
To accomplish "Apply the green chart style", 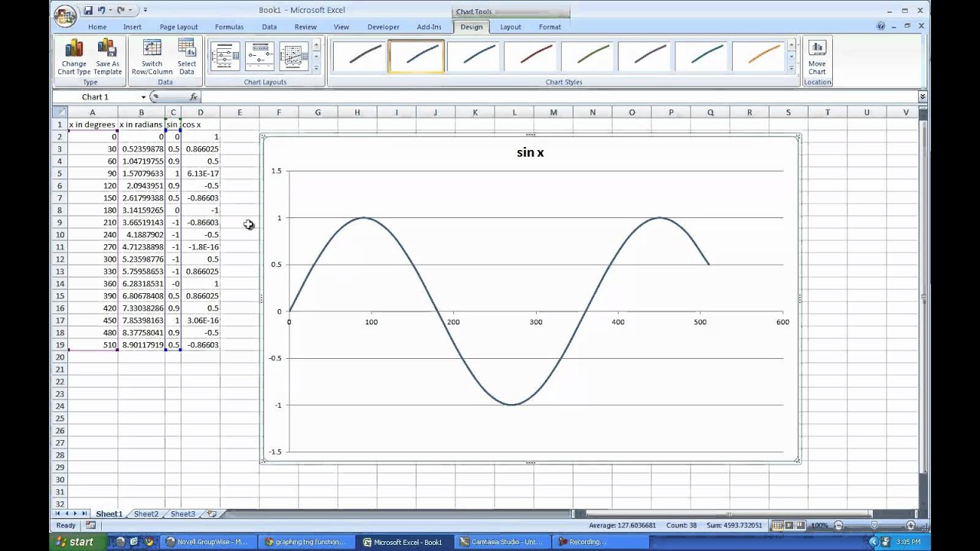I will point(588,57).
